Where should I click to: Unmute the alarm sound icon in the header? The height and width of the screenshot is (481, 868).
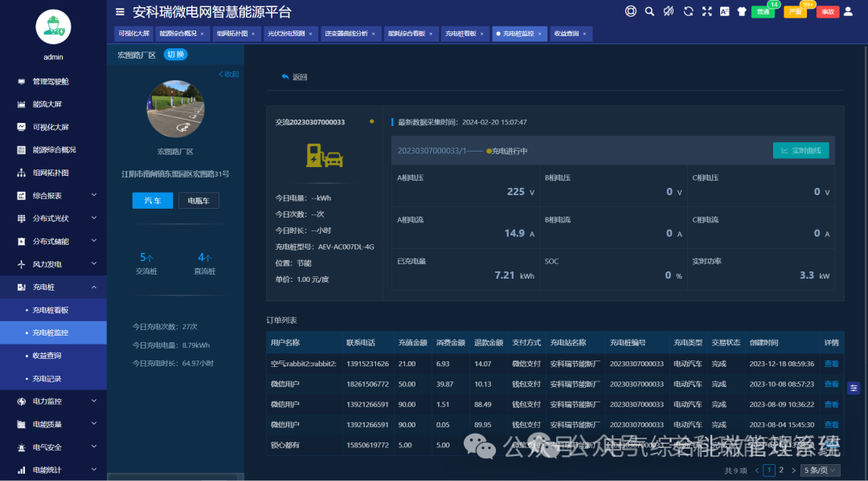click(667, 11)
